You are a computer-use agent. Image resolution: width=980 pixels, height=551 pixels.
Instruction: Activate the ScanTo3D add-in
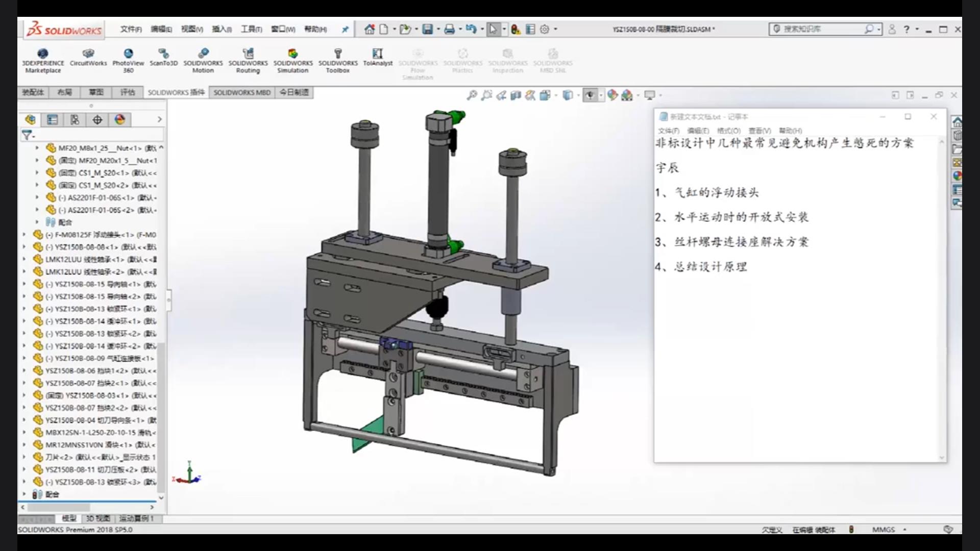pyautogui.click(x=163, y=57)
